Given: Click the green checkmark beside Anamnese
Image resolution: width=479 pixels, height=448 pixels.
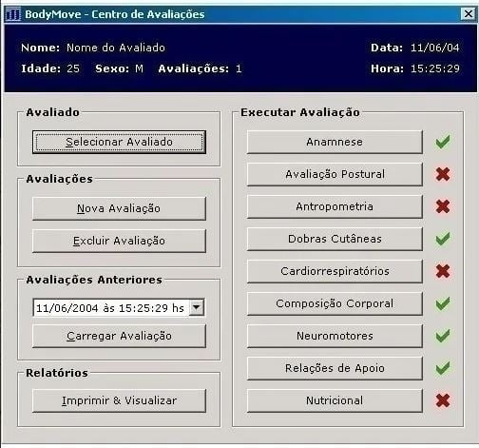Looking at the screenshot, I should click(x=443, y=142).
